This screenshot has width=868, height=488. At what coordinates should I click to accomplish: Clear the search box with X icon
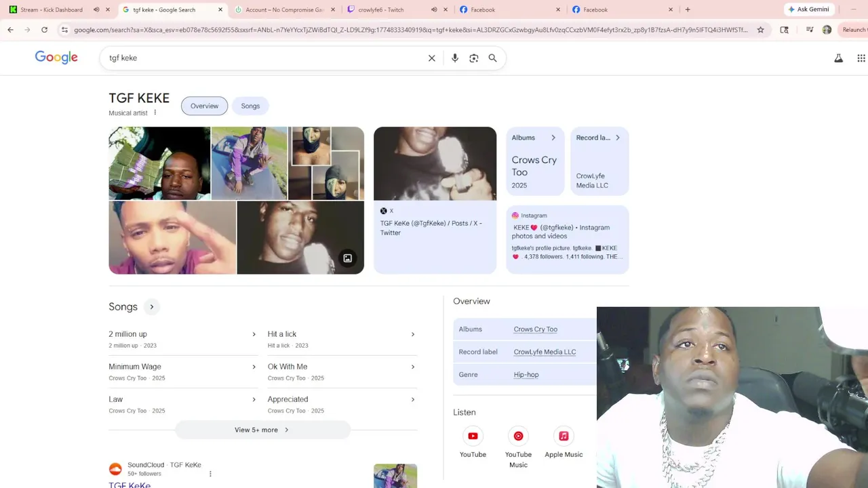(x=431, y=58)
